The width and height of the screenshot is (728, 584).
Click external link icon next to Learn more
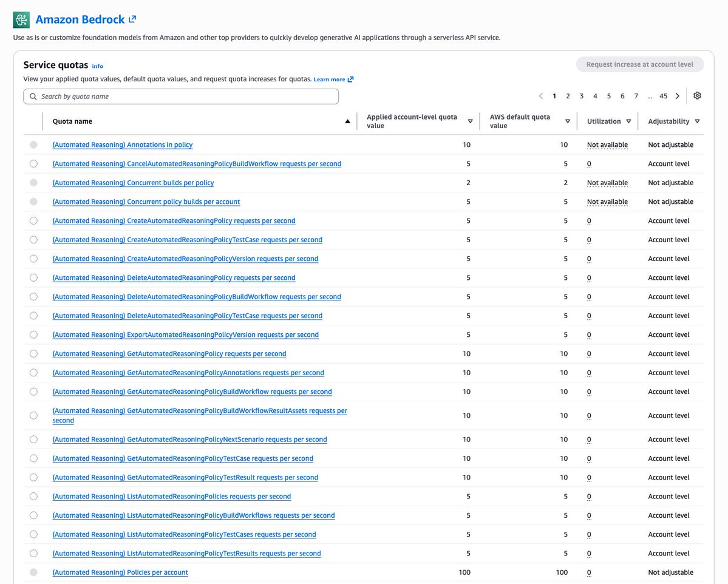350,80
